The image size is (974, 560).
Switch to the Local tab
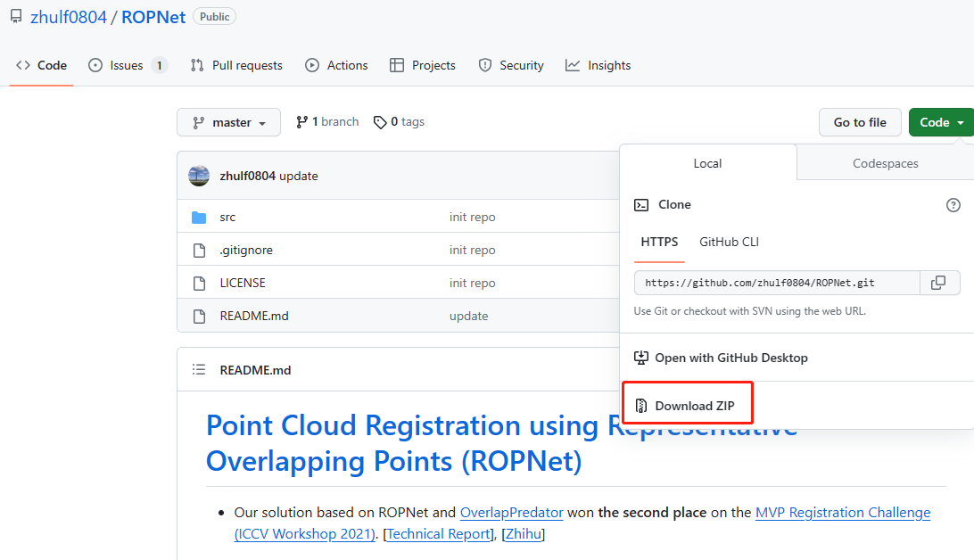[707, 163]
